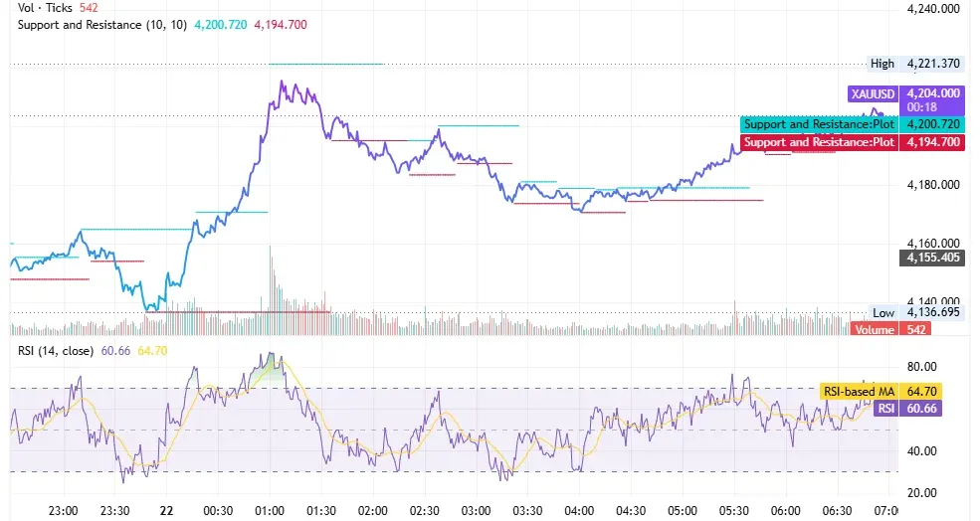Click the legend value 4,194.700
Image resolution: width=980 pixels, height=521 pixels.
point(281,25)
